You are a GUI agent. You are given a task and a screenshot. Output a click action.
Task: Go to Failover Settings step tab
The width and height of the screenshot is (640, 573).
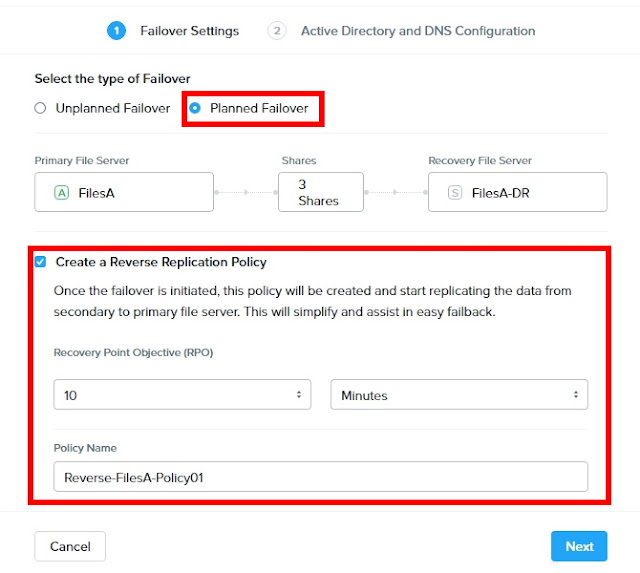point(189,31)
